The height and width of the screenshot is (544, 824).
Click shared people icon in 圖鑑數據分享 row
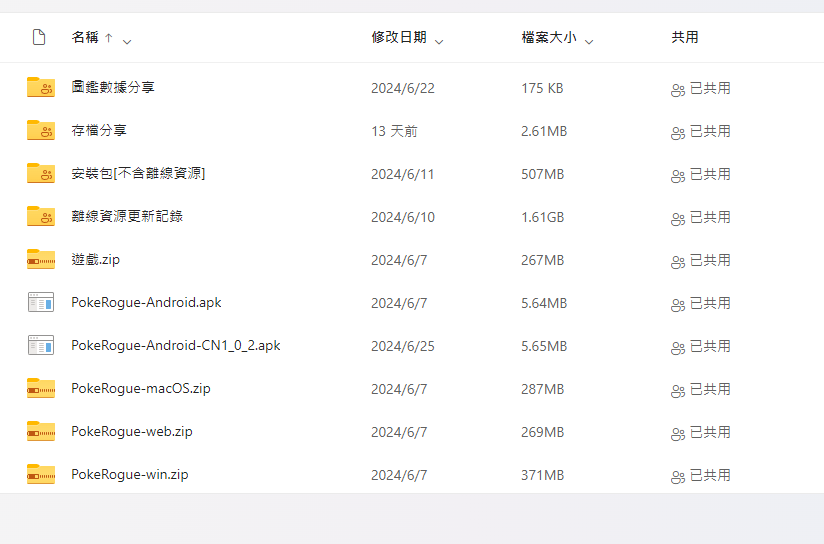678,90
